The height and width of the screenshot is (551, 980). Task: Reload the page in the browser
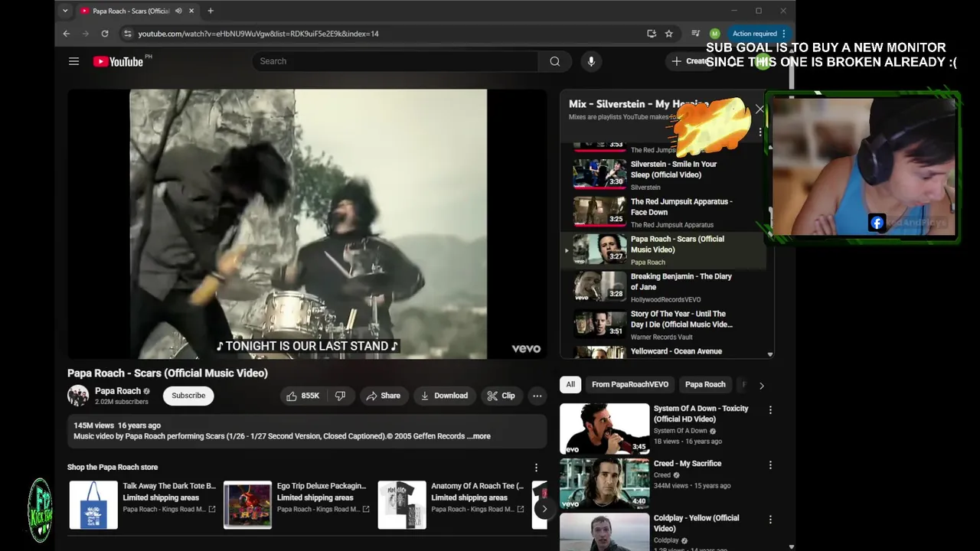point(105,34)
